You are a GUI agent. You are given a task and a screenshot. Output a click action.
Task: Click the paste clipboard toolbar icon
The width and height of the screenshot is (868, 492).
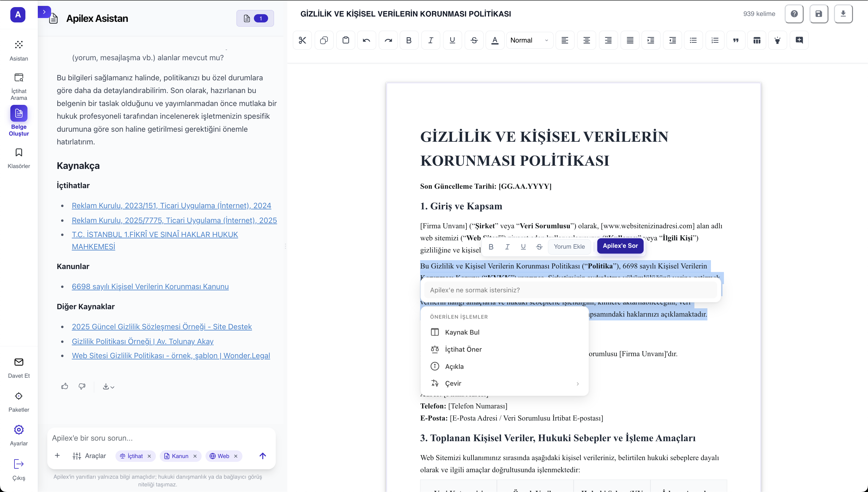coord(345,40)
